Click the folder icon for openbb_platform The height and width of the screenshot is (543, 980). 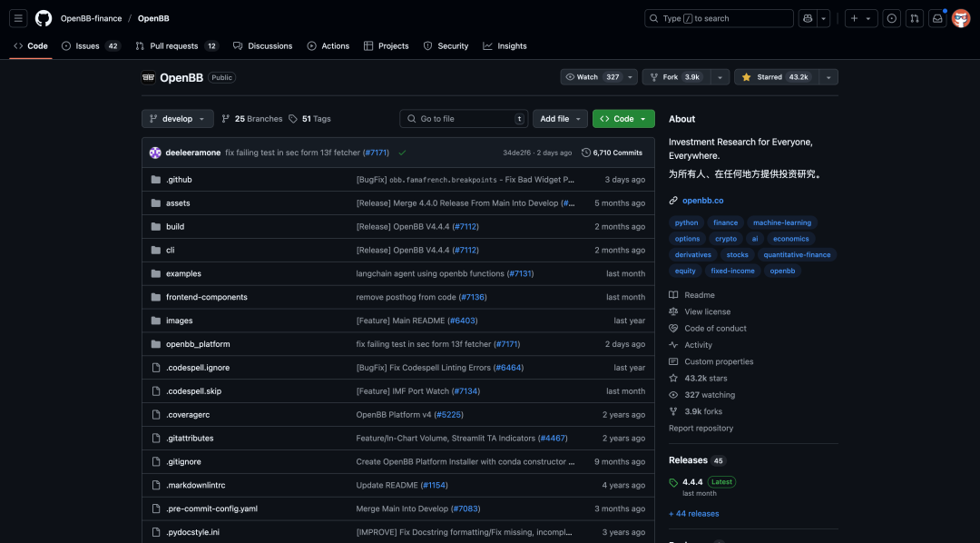coord(156,344)
